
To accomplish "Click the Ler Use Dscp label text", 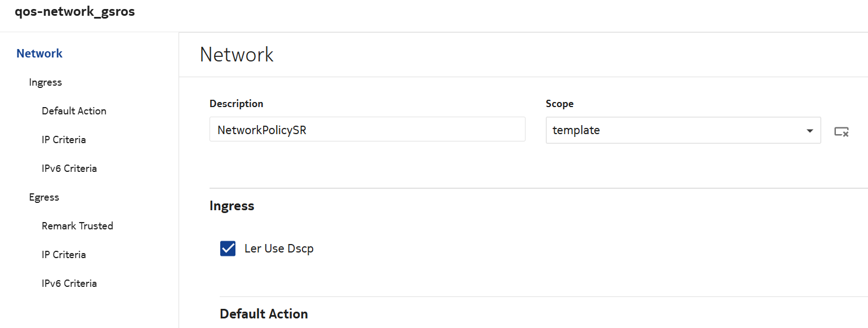I will pos(279,249).
